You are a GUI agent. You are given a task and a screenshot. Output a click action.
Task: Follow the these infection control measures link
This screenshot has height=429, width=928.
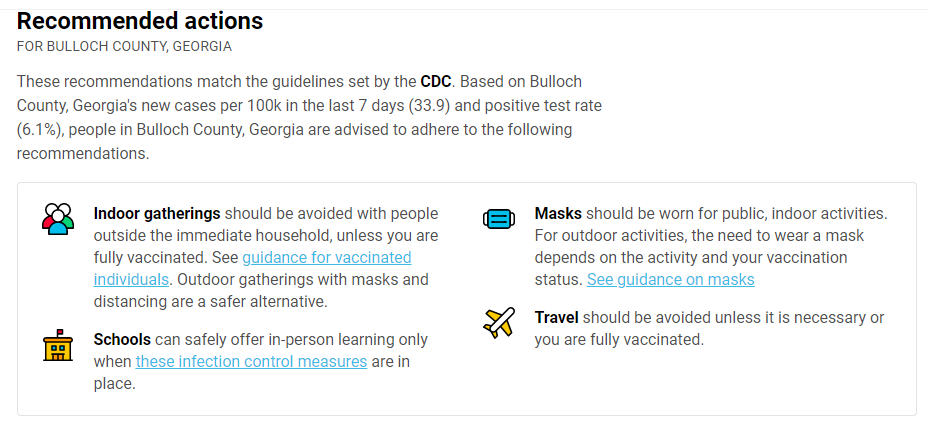pos(252,361)
